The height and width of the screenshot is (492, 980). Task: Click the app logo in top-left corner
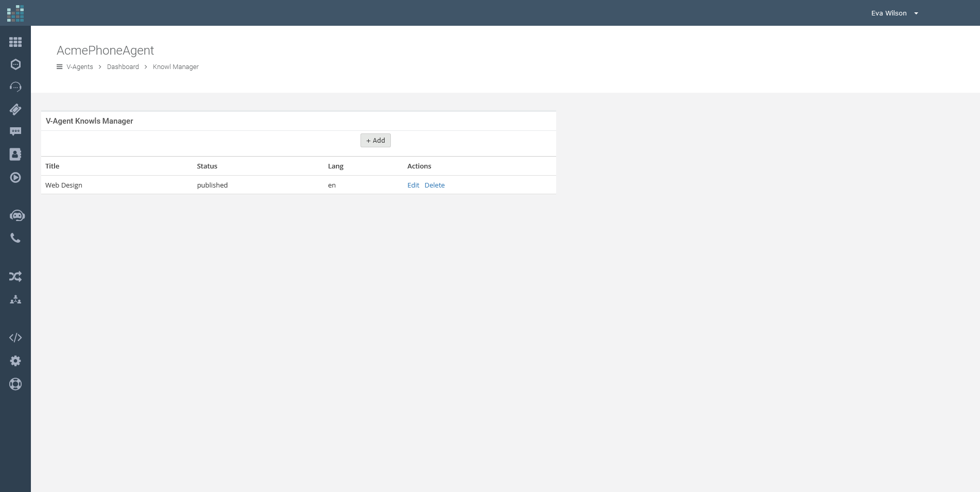pos(15,13)
